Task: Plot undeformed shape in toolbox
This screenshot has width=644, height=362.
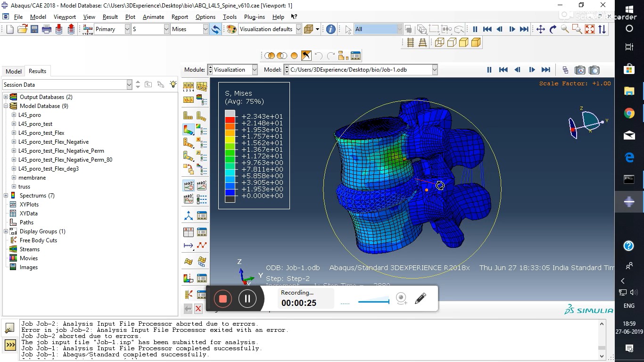Action: click(x=188, y=116)
